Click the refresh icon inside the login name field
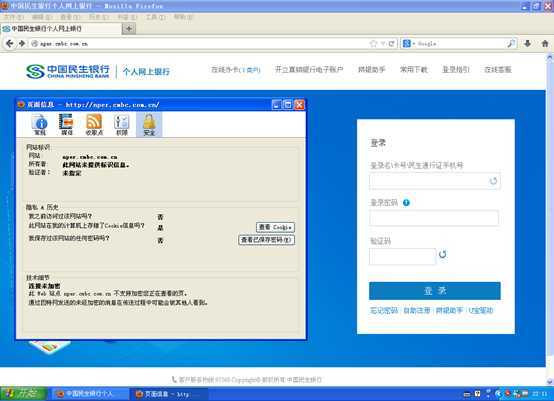The height and width of the screenshot is (401, 554). [493, 181]
